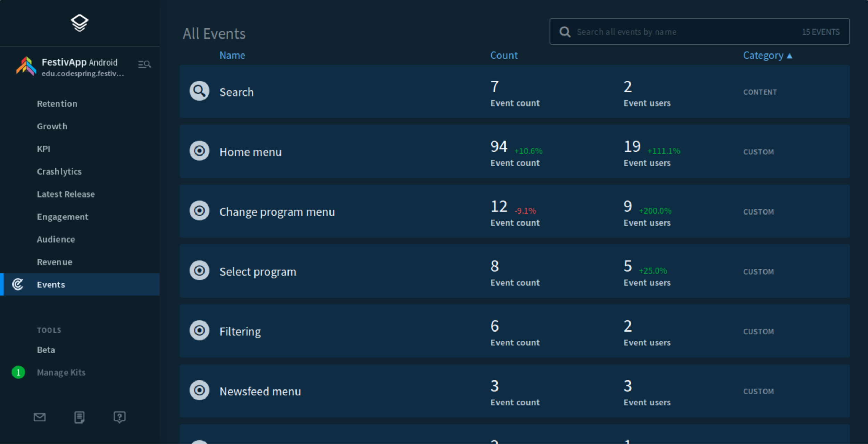Screen dimensions: 868x444
Task: Sort events by Name column
Action: point(232,56)
